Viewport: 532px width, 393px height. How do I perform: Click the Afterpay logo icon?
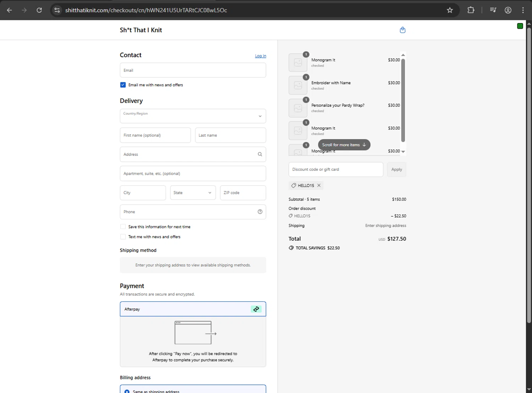(x=256, y=309)
